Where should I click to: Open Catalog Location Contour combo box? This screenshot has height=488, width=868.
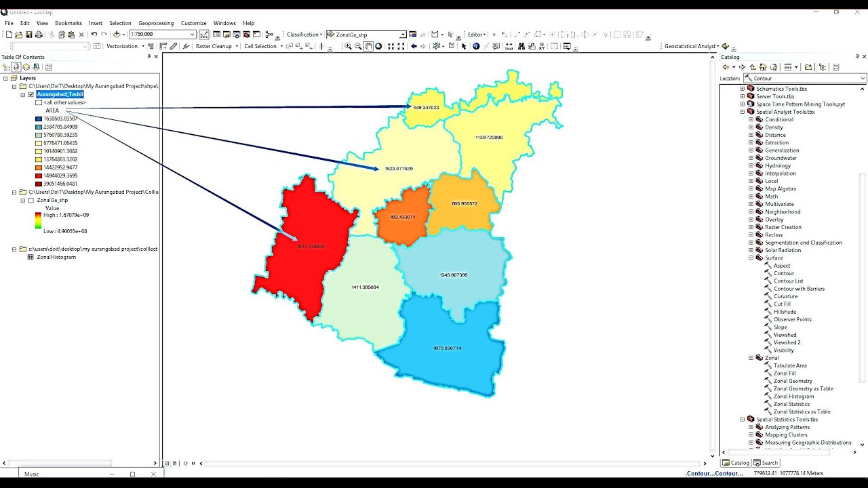point(804,79)
